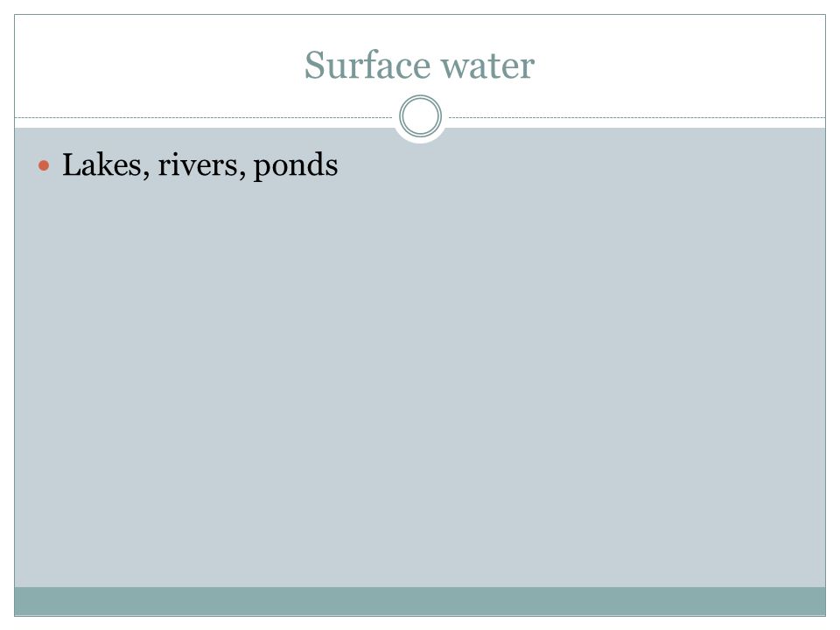Viewport: 840px width, 630px height.
Task: Click the word "Surface" in the title
Action: click(367, 66)
